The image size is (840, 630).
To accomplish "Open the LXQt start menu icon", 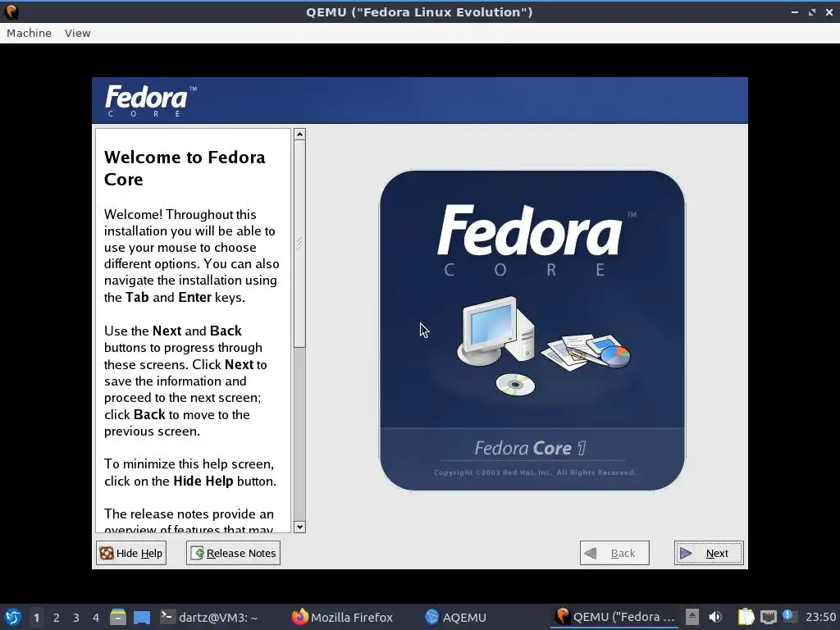I will [13, 617].
